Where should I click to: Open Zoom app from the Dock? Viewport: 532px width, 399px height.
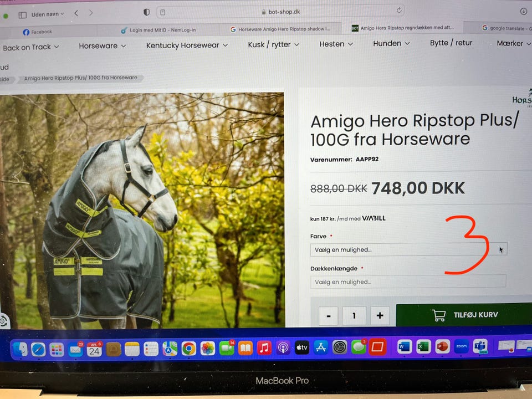[462, 346]
